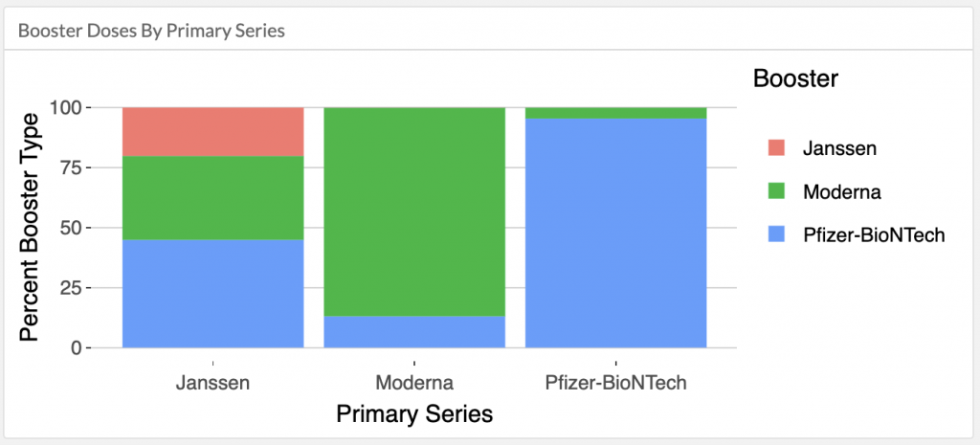Click the red Janssen legend swatch
Screen dimensions: 980x445
coord(776,147)
